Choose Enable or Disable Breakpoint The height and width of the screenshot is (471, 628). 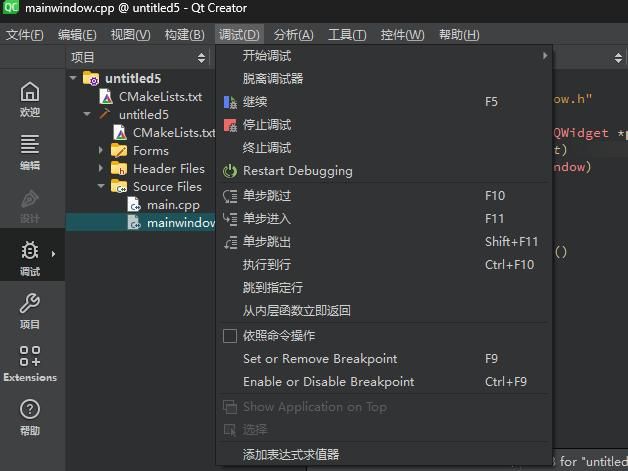[x=384, y=382]
